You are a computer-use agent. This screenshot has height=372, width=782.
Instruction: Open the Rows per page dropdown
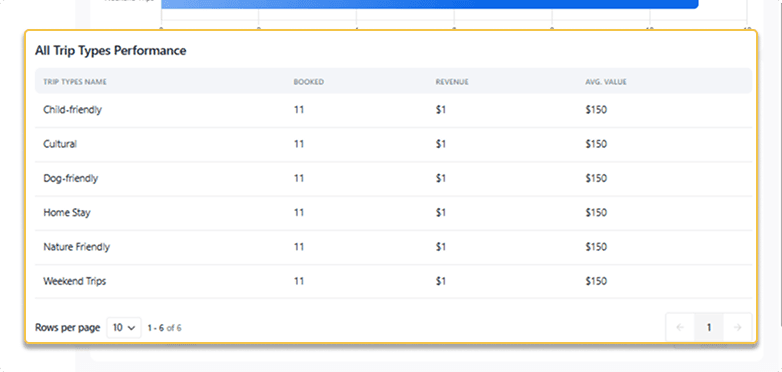[x=124, y=328]
